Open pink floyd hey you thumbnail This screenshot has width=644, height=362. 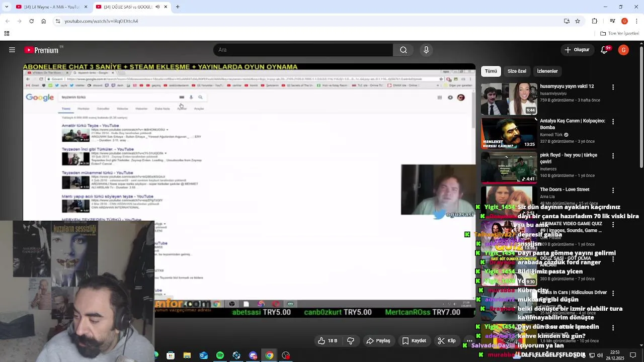click(x=509, y=167)
